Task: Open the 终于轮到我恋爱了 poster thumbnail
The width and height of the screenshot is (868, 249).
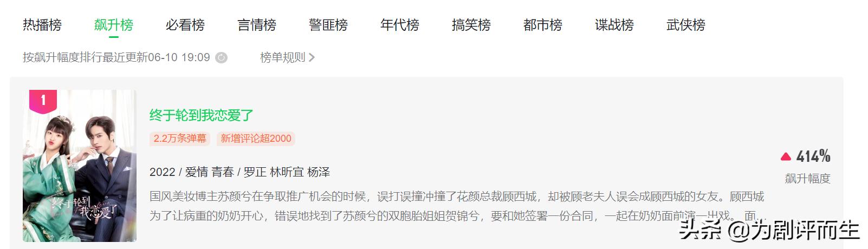Action: click(x=80, y=166)
